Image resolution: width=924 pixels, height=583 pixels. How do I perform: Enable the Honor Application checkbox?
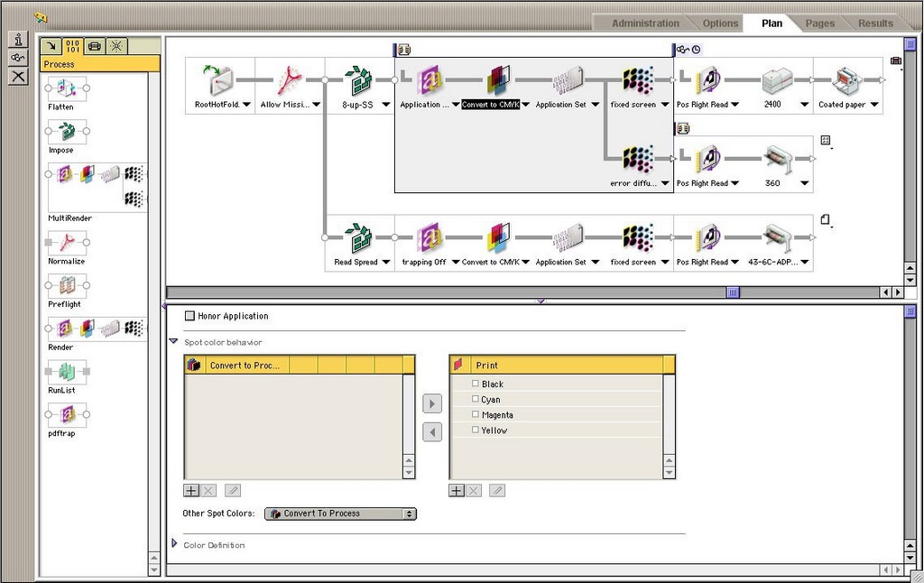[189, 316]
